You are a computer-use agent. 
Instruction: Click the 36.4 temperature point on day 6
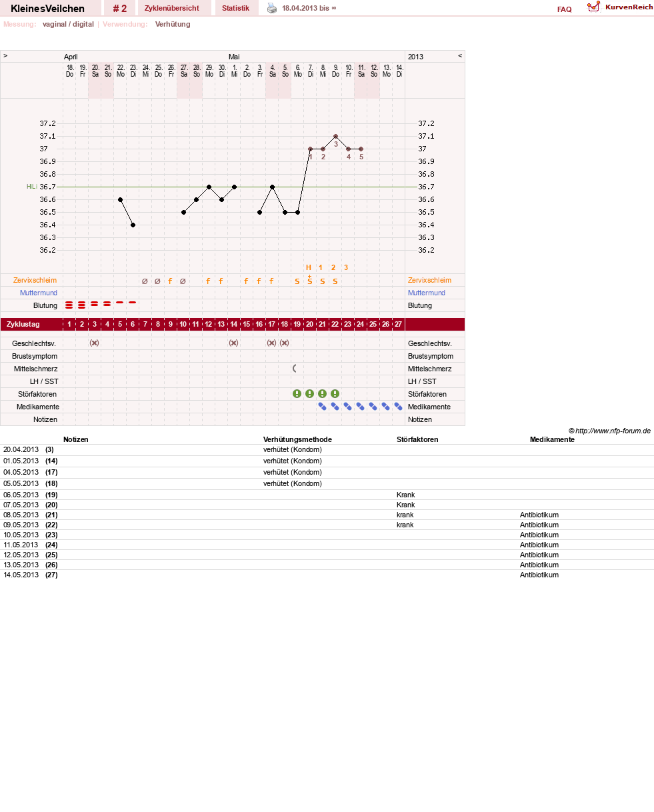(133, 225)
